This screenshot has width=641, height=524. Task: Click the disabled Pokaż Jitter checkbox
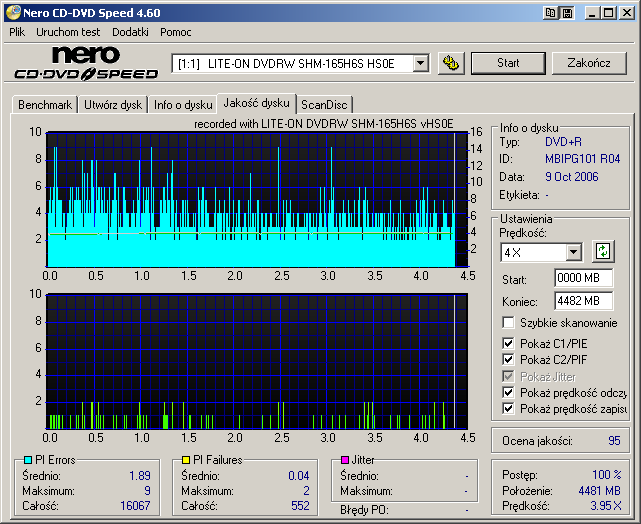(x=508, y=376)
